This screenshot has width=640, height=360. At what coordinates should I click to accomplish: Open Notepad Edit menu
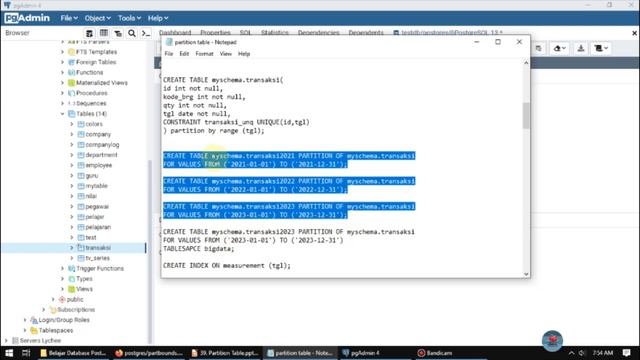click(x=184, y=54)
